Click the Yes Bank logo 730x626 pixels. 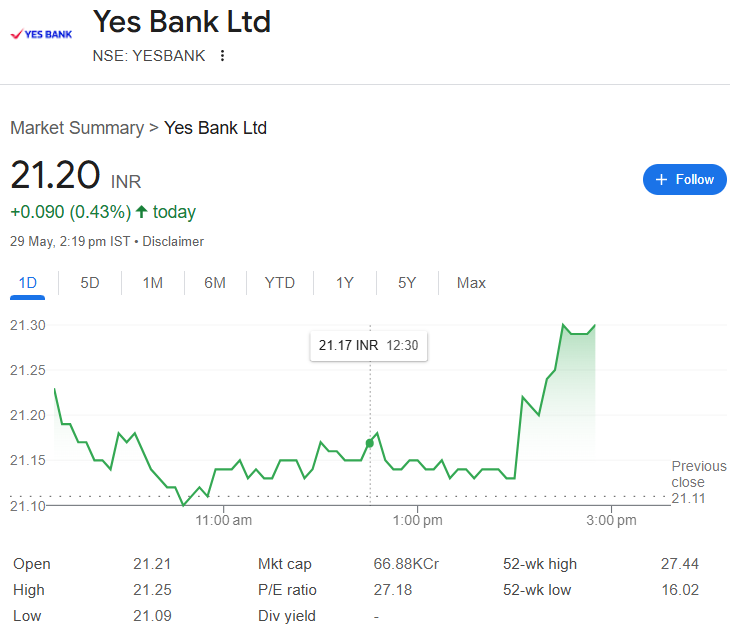tap(41, 34)
